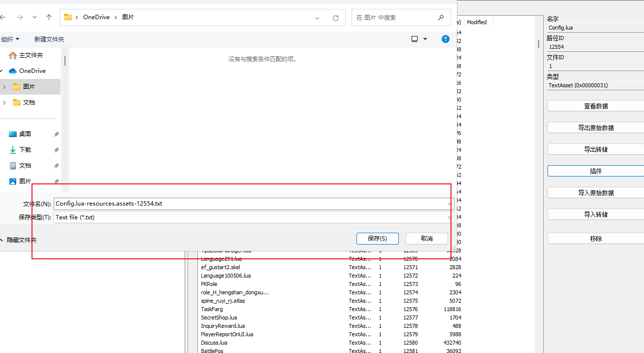This screenshot has width=644, height=353.
Task: Open the 保存类型 dropdown
Action: 254,217
